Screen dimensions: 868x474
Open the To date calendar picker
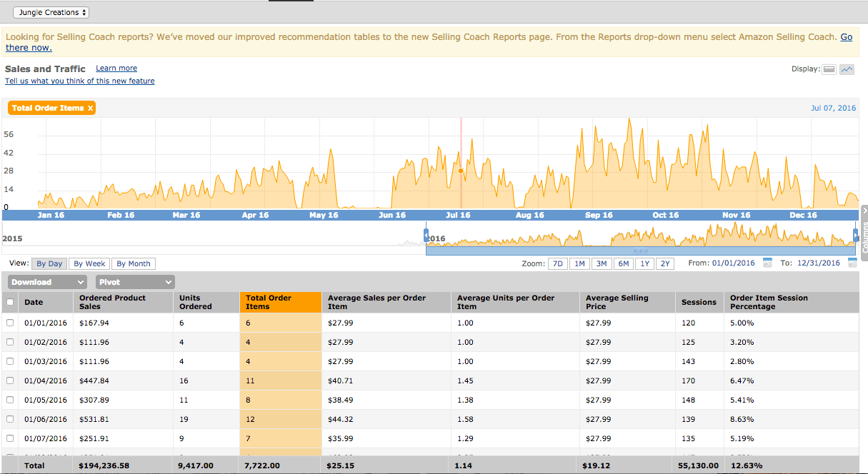pos(853,263)
